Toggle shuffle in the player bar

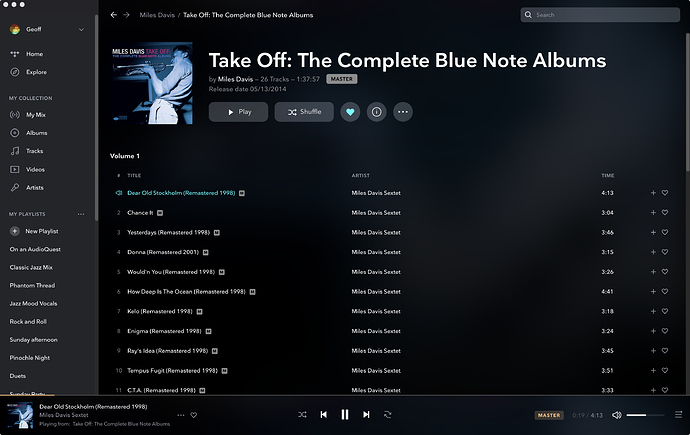(x=302, y=414)
